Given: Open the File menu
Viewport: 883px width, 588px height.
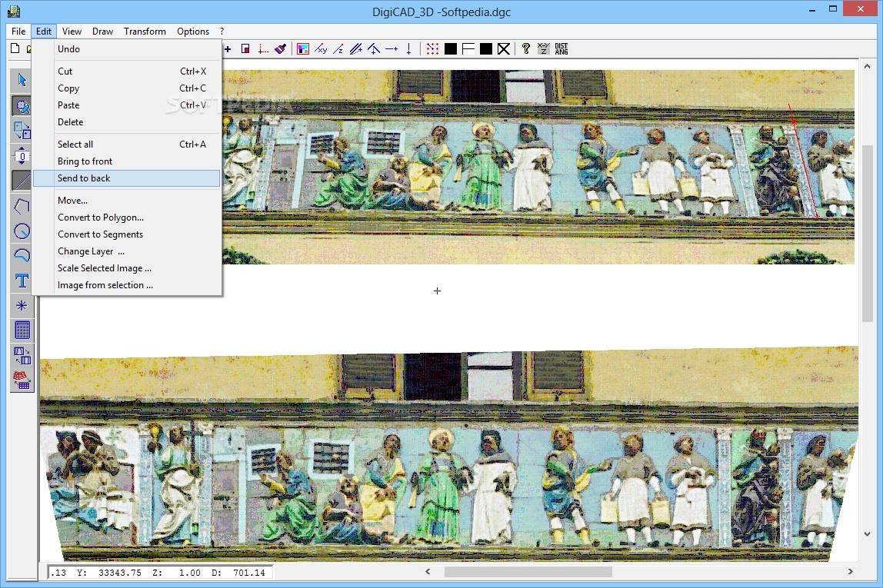Looking at the screenshot, I should (x=18, y=32).
